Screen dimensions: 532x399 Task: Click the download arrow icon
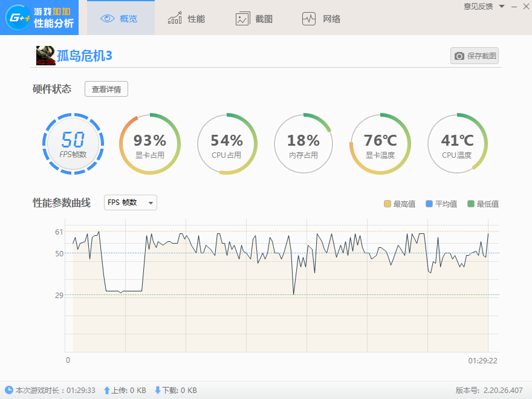(x=158, y=390)
